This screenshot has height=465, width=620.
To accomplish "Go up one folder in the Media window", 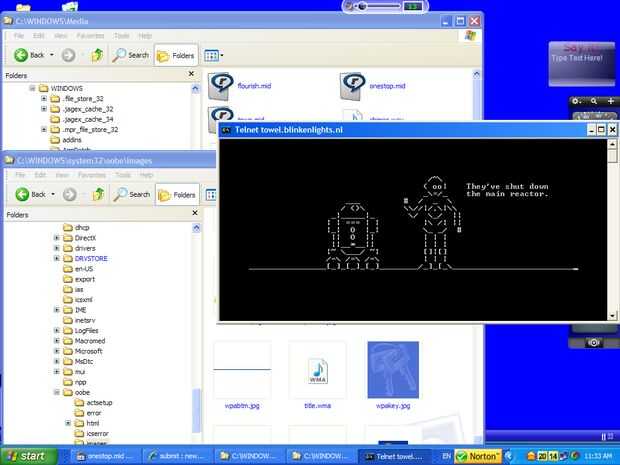I will tap(97, 55).
